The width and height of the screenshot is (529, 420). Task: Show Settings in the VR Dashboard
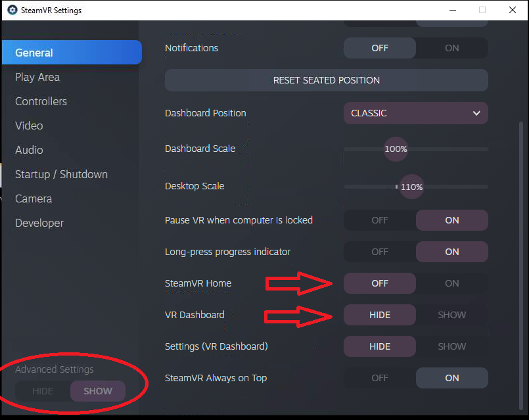pos(451,346)
